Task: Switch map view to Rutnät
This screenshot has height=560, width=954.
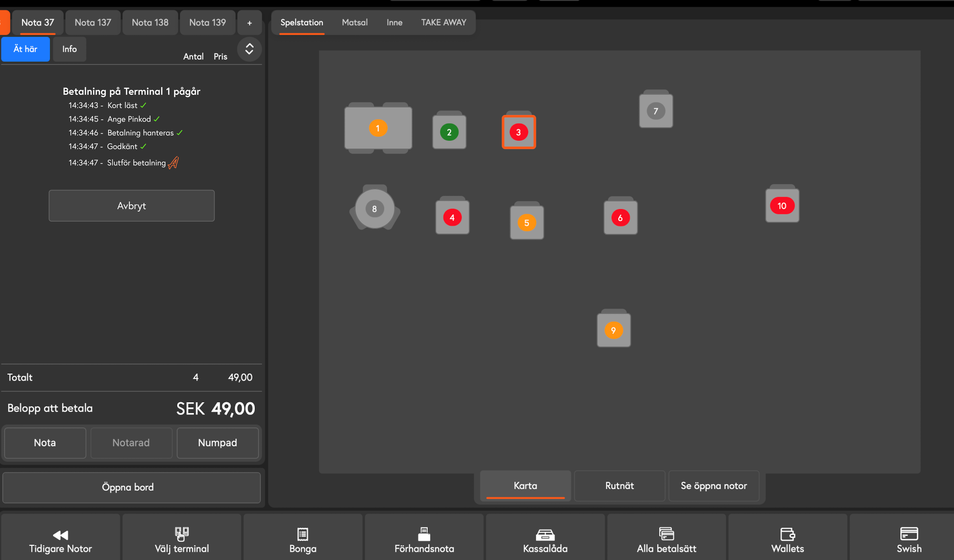Action: tap(619, 486)
